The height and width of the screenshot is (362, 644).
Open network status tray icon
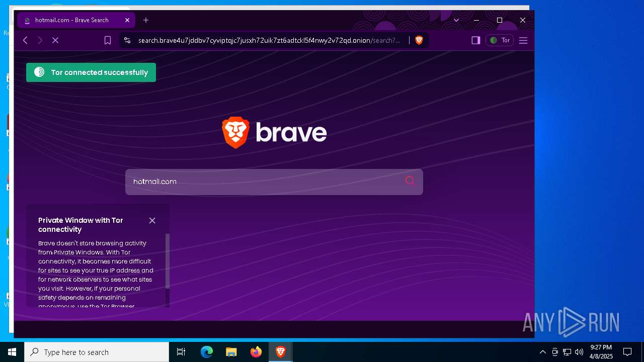pyautogui.click(x=567, y=352)
